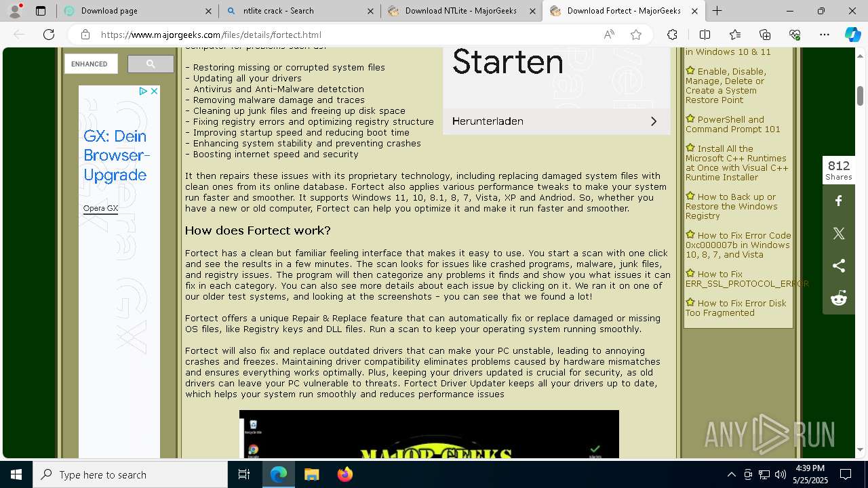
Task: Switch to the Download NTLite - MajorGeeks tab
Action: (x=460, y=11)
